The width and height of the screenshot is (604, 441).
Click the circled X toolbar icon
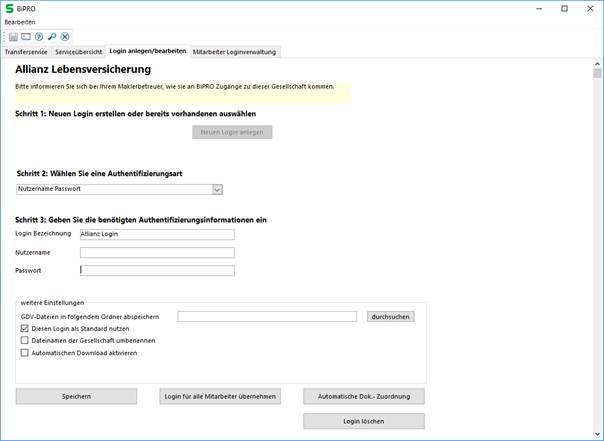click(65, 37)
